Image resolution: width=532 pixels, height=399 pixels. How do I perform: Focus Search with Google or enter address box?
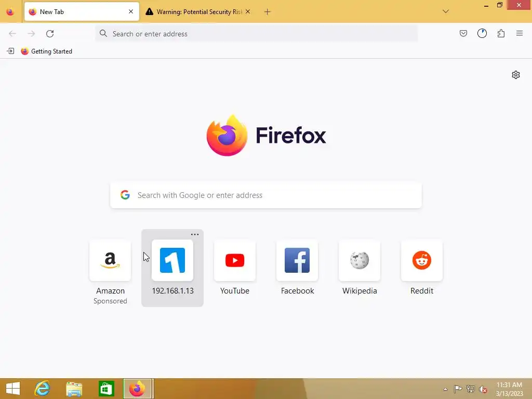pos(266,195)
